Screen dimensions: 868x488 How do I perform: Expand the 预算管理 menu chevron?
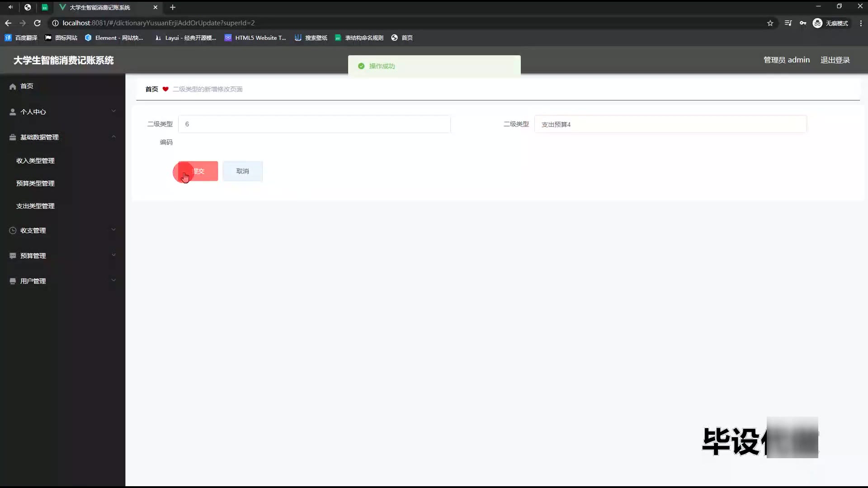point(113,255)
